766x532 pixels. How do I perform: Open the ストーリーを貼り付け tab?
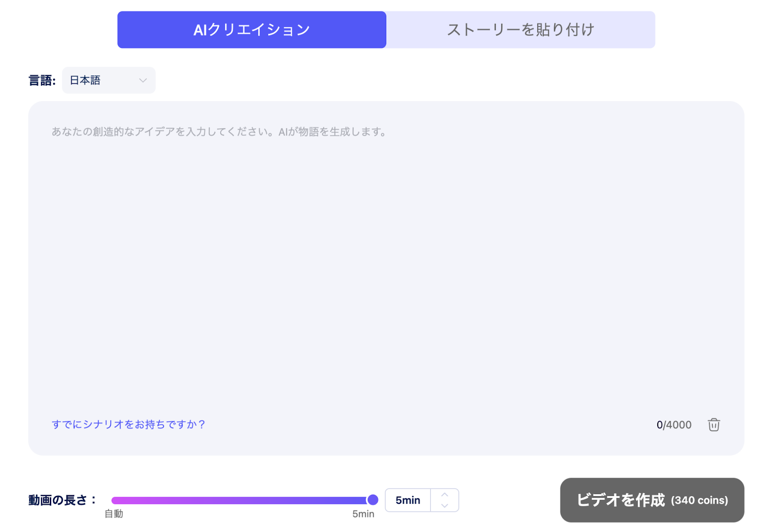520,30
